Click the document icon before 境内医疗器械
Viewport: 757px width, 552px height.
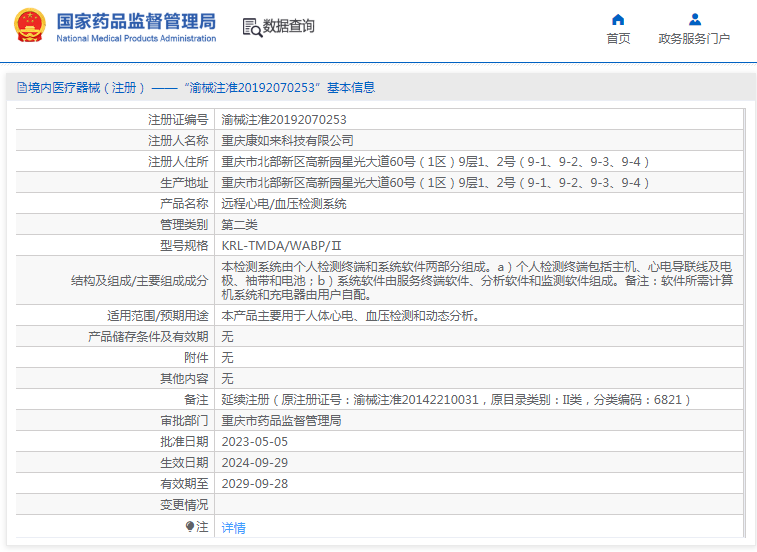point(22,87)
